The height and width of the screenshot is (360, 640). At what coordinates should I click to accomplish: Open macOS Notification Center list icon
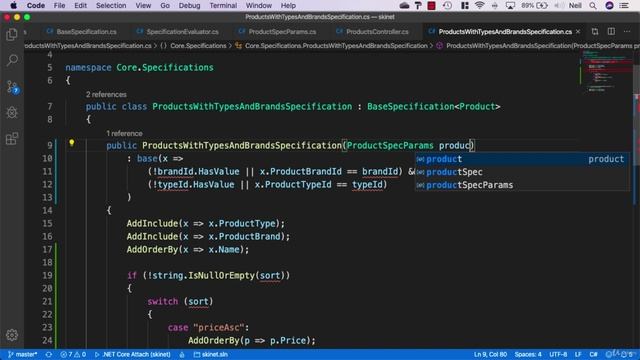[x=624, y=6]
